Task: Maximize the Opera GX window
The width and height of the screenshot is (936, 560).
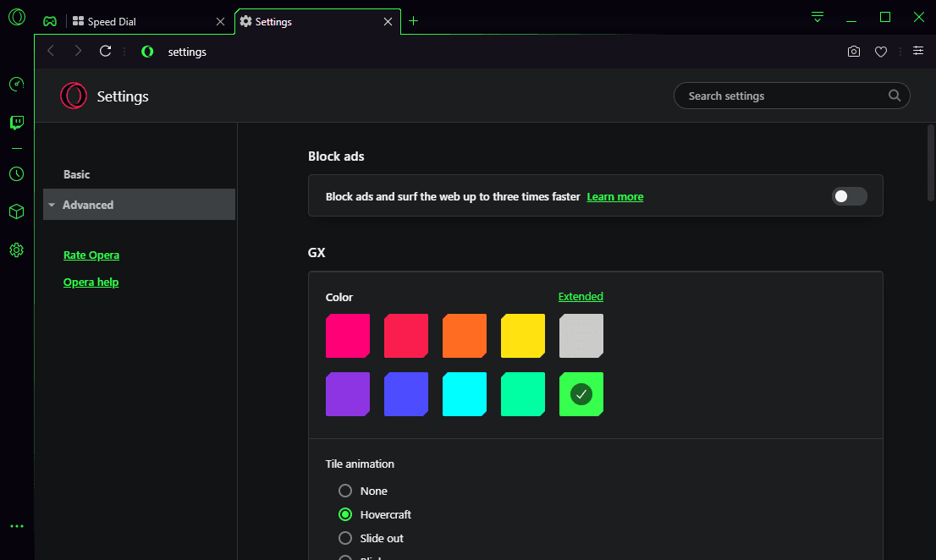Action: click(885, 17)
